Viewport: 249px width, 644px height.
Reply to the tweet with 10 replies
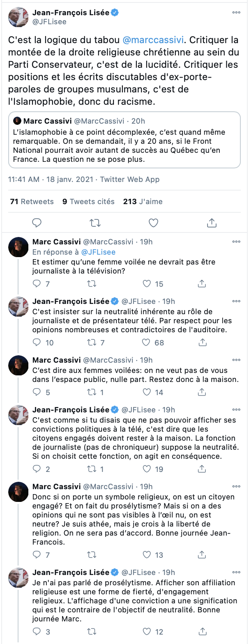pos(37,343)
